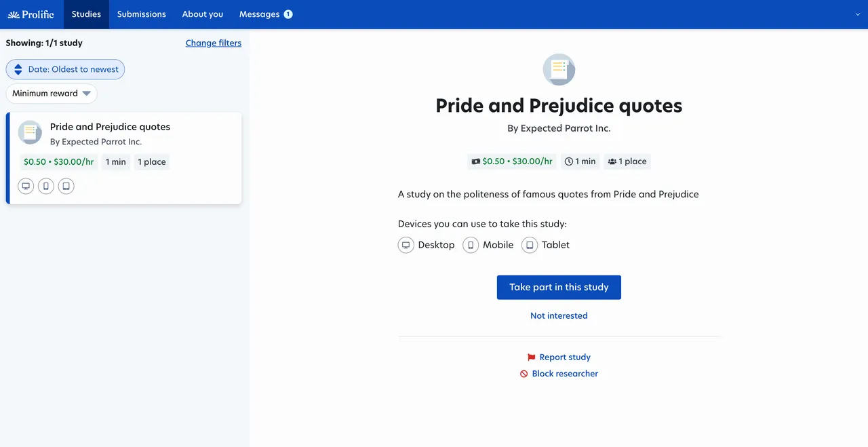Image resolution: width=868 pixels, height=447 pixels.
Task: Open the Minimum reward dropdown
Action: pyautogui.click(x=52, y=94)
